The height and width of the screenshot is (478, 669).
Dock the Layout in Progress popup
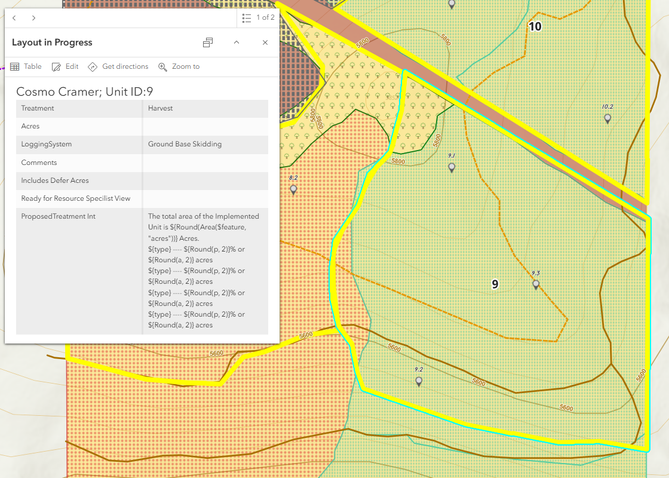(208, 42)
